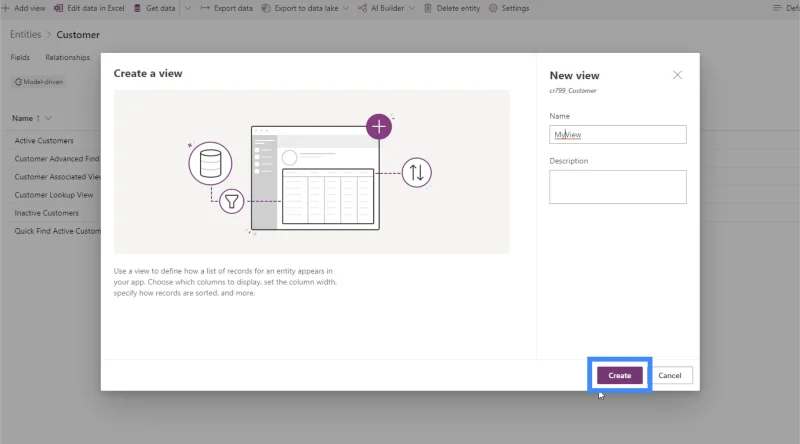Click the Edit data in Excel icon
Viewport: 800px width, 444px height.
[59, 8]
